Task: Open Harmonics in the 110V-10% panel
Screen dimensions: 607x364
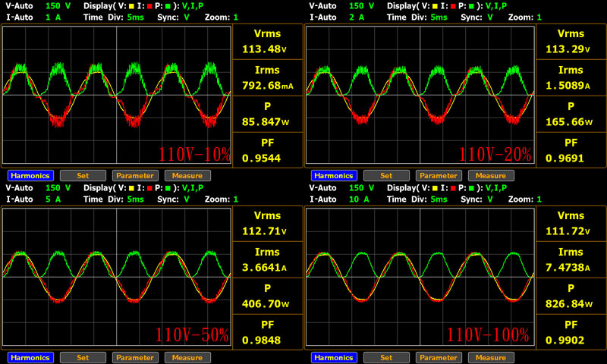Action: (x=30, y=176)
